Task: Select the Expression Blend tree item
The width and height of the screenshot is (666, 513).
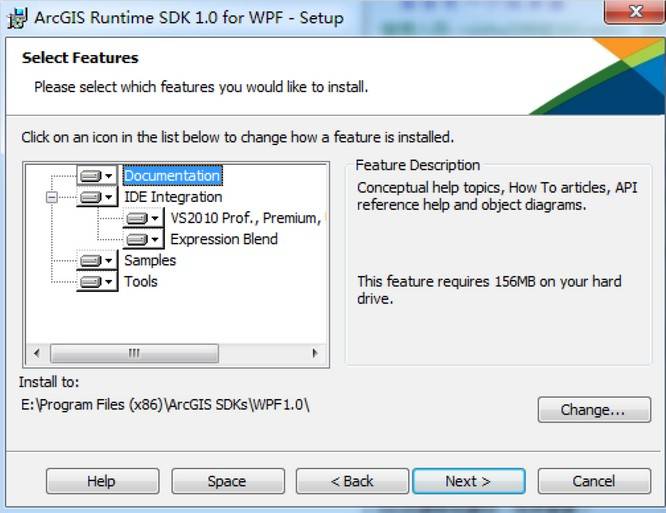Action: (x=224, y=239)
